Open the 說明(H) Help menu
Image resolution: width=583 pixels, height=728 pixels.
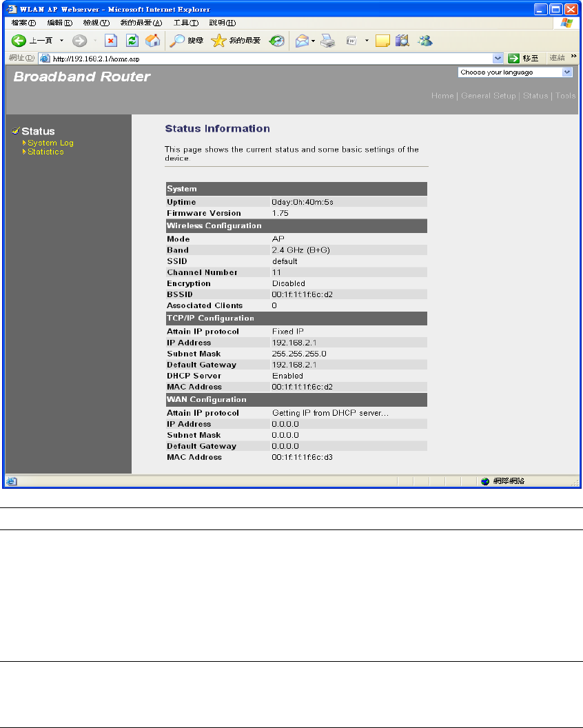[x=223, y=23]
